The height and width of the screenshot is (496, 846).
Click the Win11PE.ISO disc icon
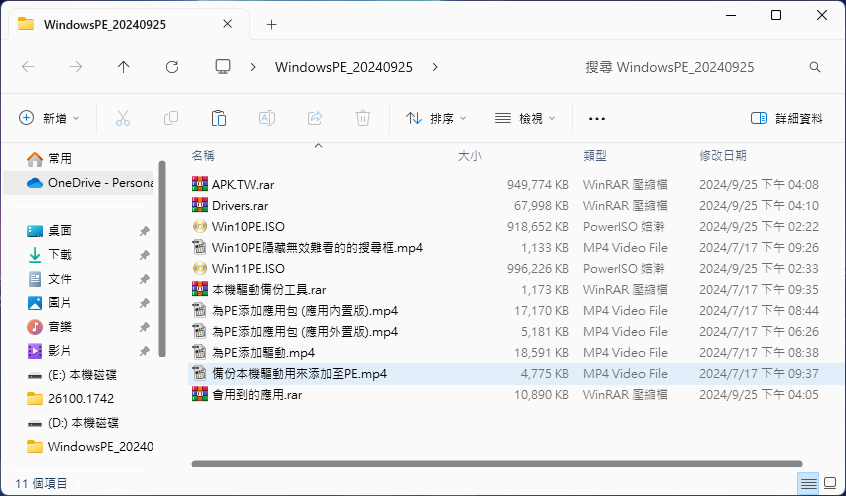pos(200,268)
